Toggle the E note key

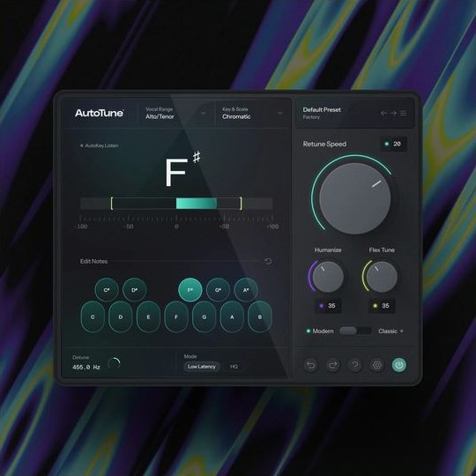(148, 317)
